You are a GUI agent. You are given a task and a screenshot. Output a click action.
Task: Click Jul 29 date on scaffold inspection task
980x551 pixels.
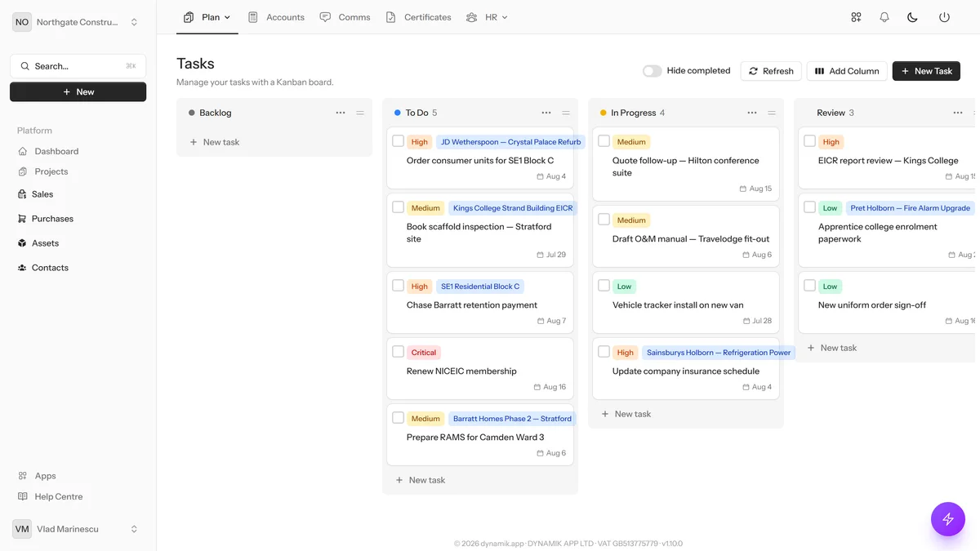point(551,255)
